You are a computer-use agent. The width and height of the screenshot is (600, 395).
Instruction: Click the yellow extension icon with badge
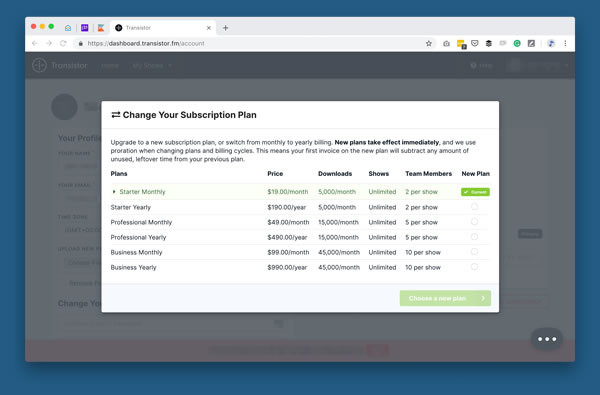[x=461, y=44]
